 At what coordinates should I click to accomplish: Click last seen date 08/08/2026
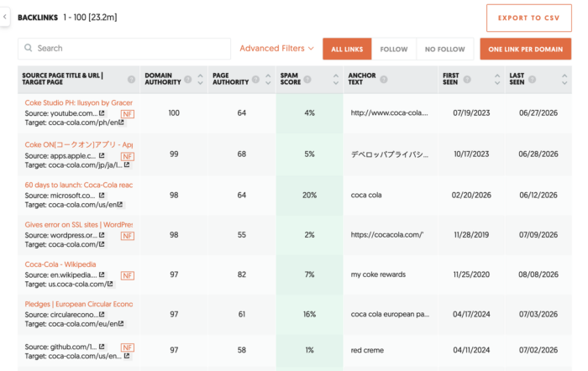538,274
